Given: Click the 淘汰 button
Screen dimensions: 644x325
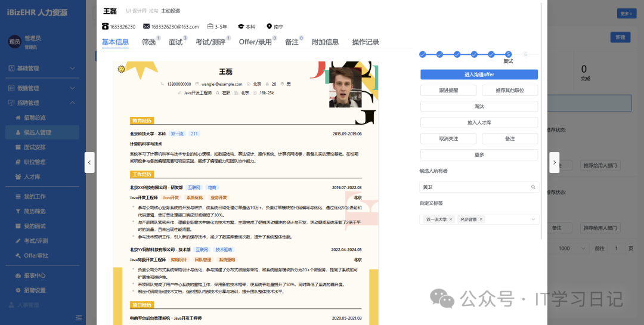Looking at the screenshot, I should point(479,106).
